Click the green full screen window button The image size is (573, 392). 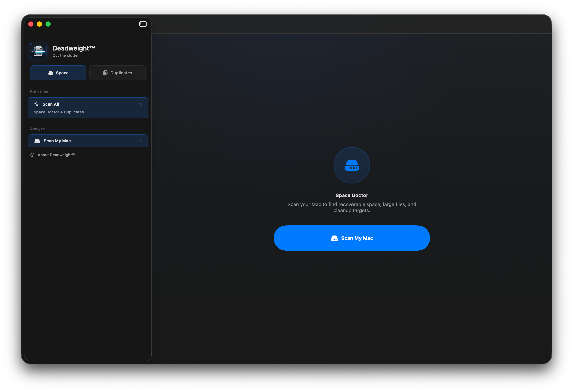(x=48, y=24)
